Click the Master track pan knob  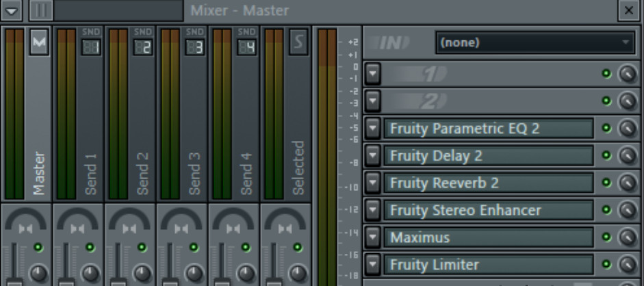coord(38,273)
